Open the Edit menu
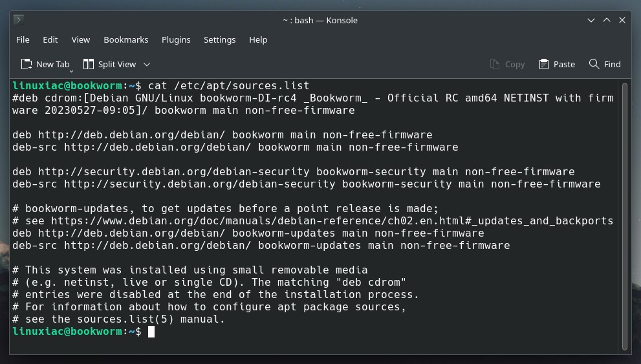The image size is (641, 364). [x=50, y=39]
